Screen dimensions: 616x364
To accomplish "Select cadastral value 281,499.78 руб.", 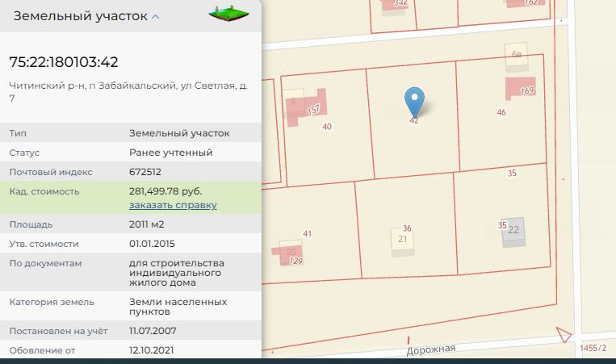I will click(166, 191).
